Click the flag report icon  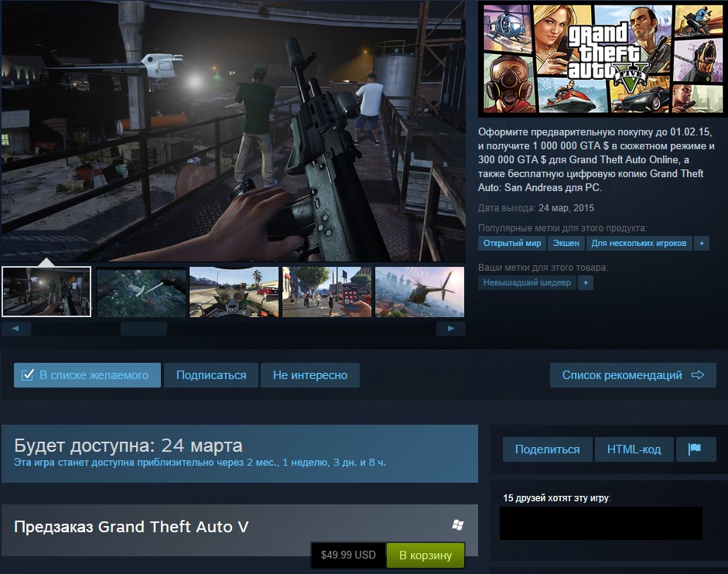point(696,449)
